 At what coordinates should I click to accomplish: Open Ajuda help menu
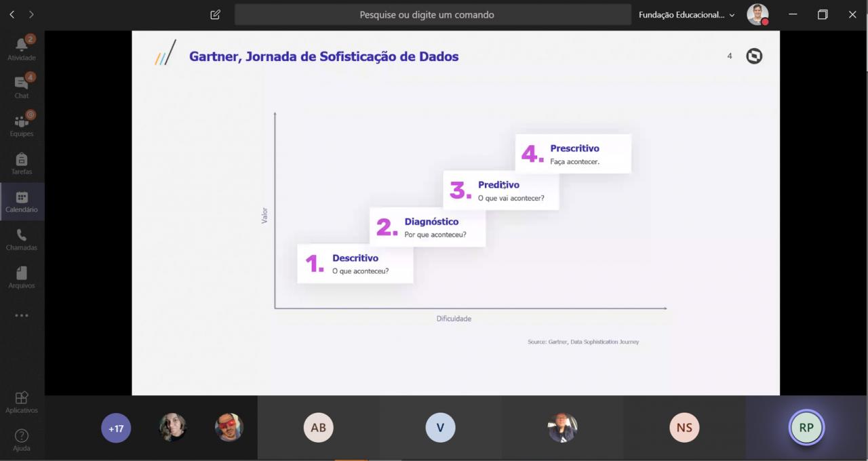coord(22,440)
